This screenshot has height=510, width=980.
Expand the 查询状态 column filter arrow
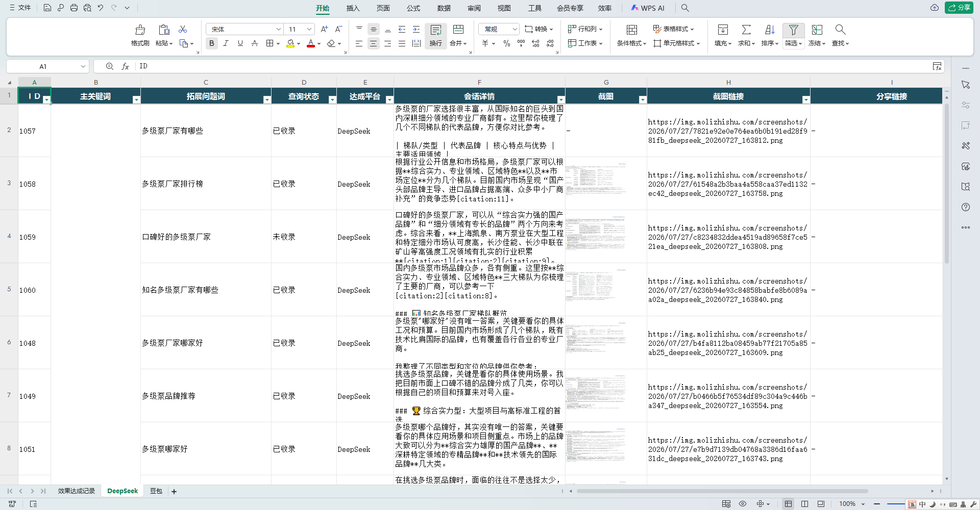coord(332,99)
